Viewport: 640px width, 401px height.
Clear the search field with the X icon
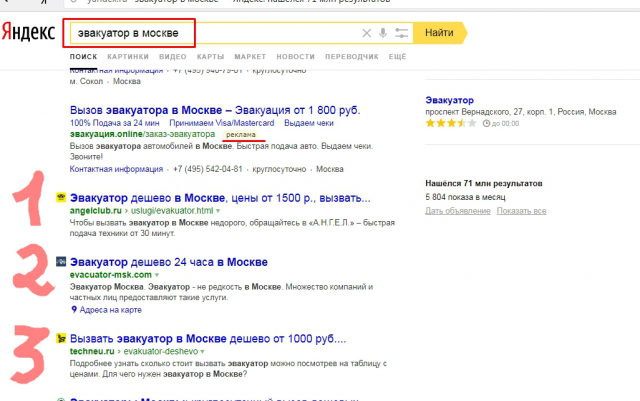pyautogui.click(x=367, y=33)
